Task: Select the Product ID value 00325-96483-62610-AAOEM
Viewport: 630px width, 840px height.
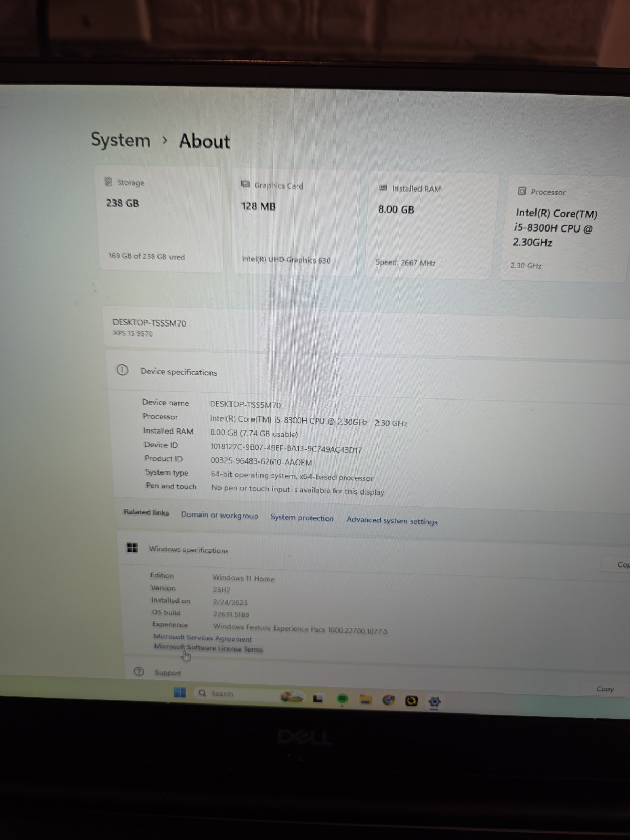Action: point(261,461)
